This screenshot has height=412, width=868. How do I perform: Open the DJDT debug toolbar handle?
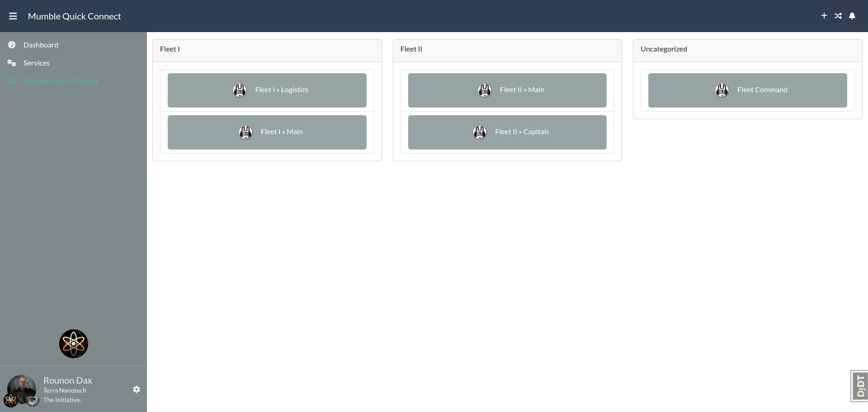[859, 386]
